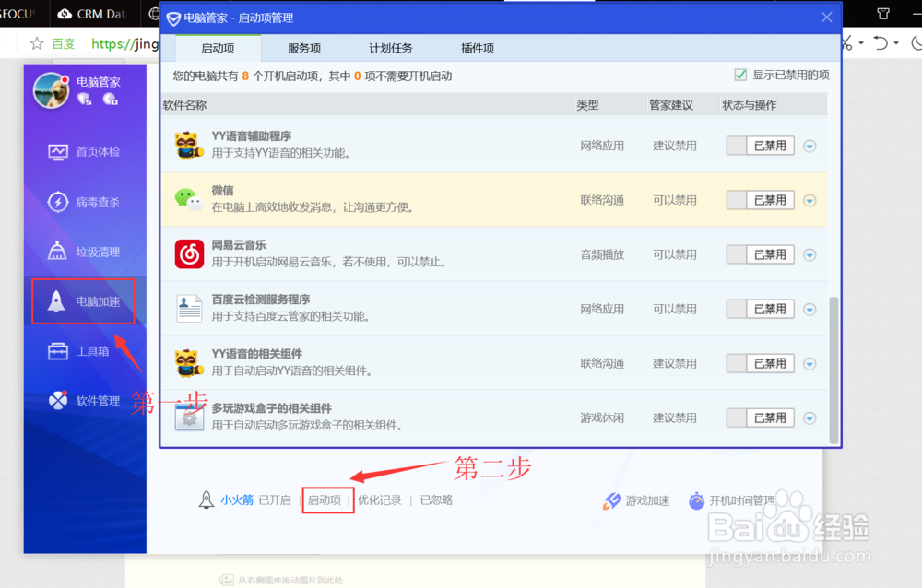Switch to 服务项 tab
The width and height of the screenshot is (922, 588).
click(x=304, y=48)
